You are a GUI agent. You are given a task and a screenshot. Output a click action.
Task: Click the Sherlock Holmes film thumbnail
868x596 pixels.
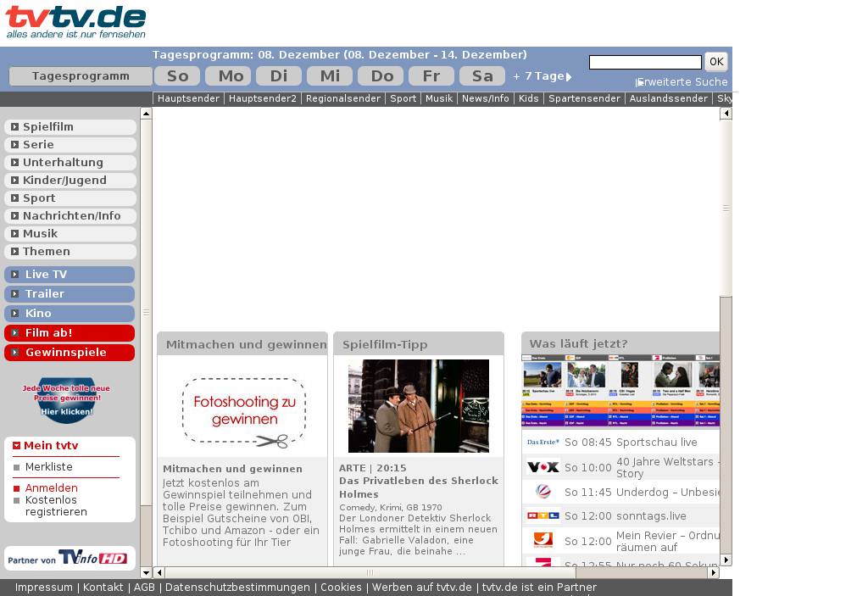click(x=419, y=406)
